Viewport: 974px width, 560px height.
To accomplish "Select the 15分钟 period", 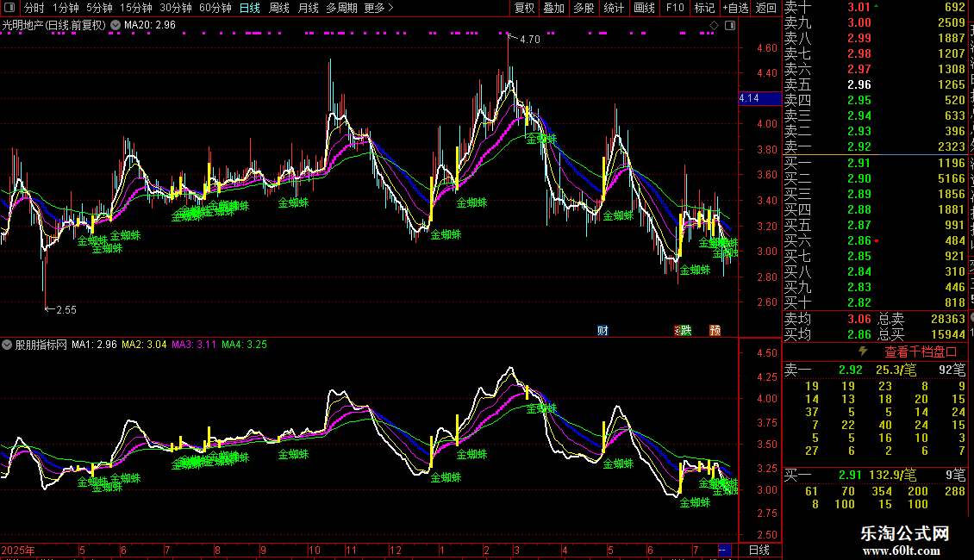I will 136,8.
